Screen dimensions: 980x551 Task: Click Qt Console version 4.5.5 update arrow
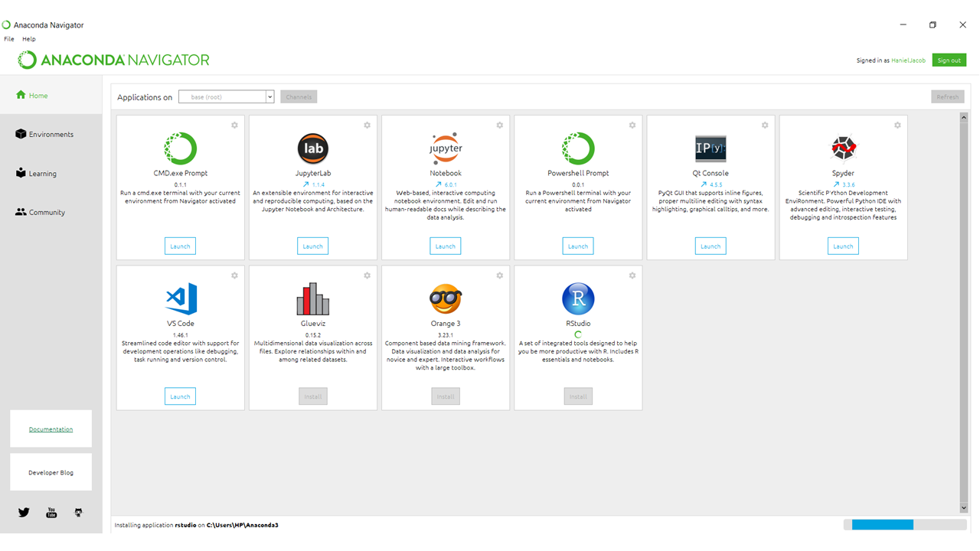[x=704, y=184]
